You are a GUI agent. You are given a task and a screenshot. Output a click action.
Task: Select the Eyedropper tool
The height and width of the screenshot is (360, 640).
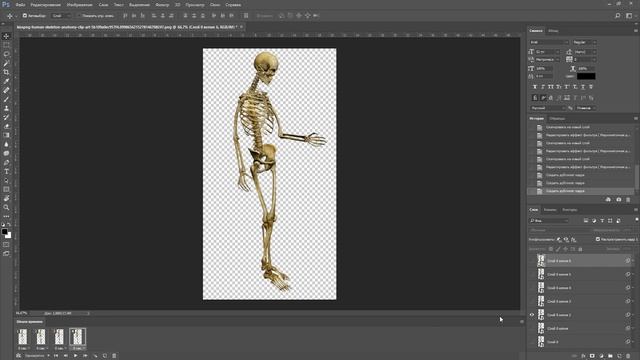(6, 81)
